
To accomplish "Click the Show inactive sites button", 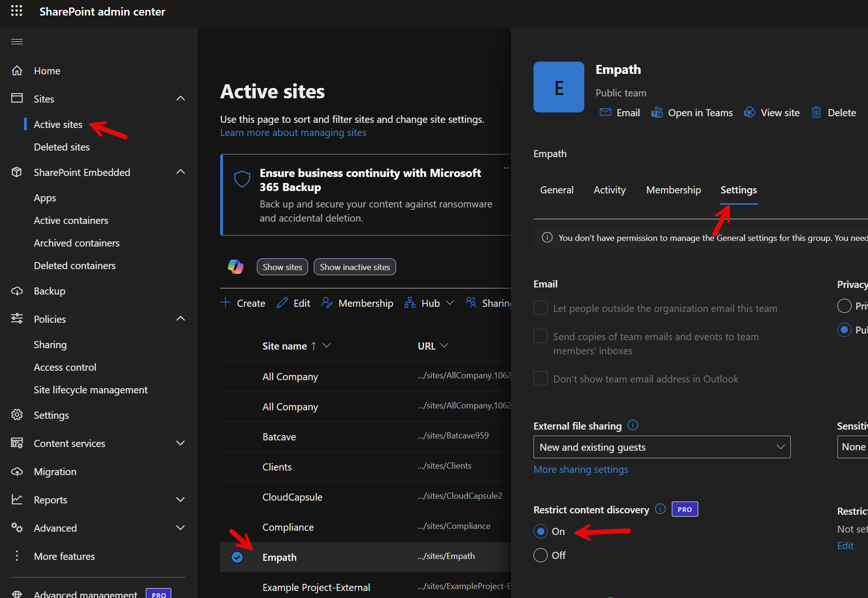I will point(355,267).
